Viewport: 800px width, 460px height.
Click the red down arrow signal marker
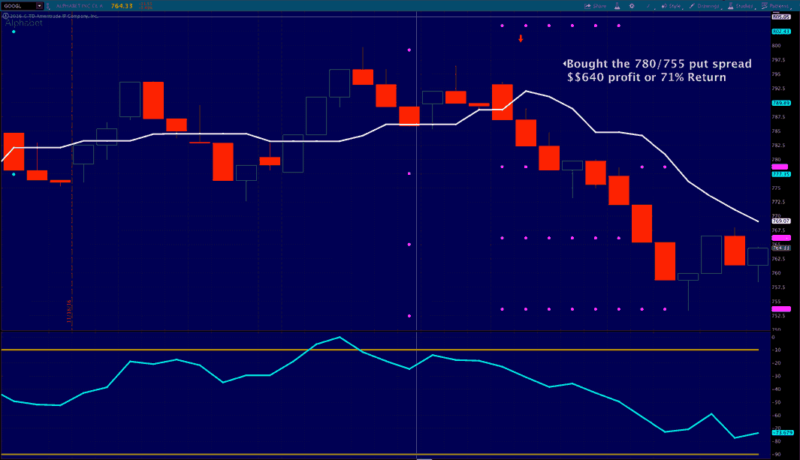point(520,38)
